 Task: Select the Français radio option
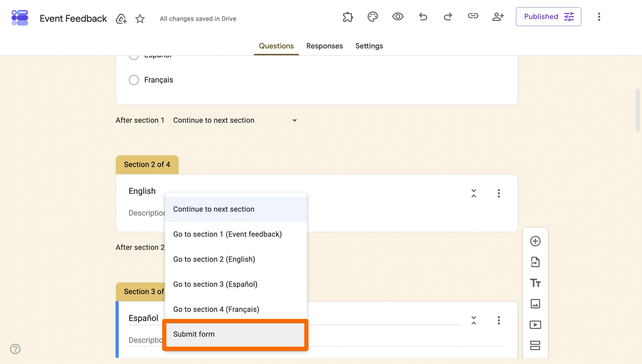pos(134,80)
